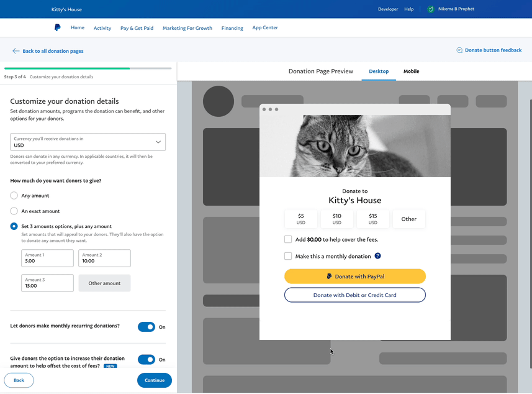Click the Continue button
Screen dimensions: 532x394
click(x=155, y=380)
